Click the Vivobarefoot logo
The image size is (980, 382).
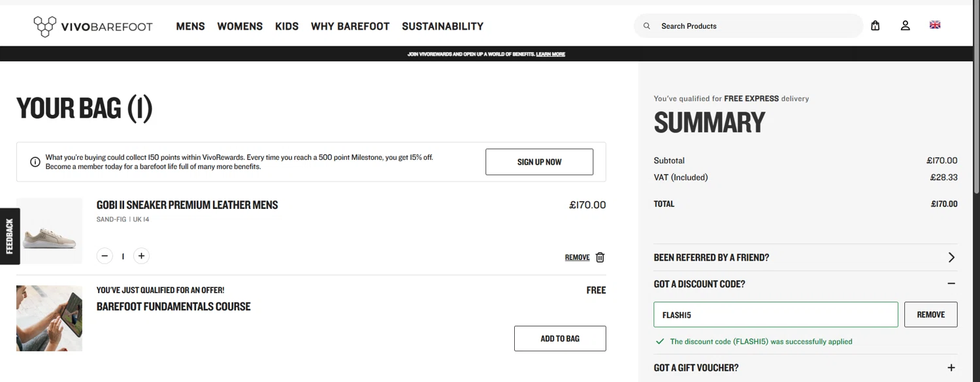point(93,26)
